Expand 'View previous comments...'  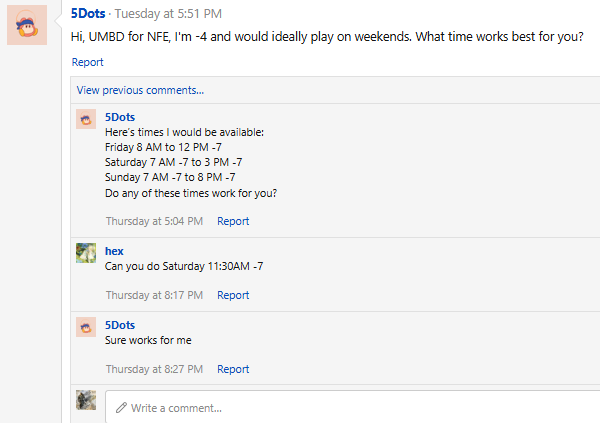click(x=140, y=90)
